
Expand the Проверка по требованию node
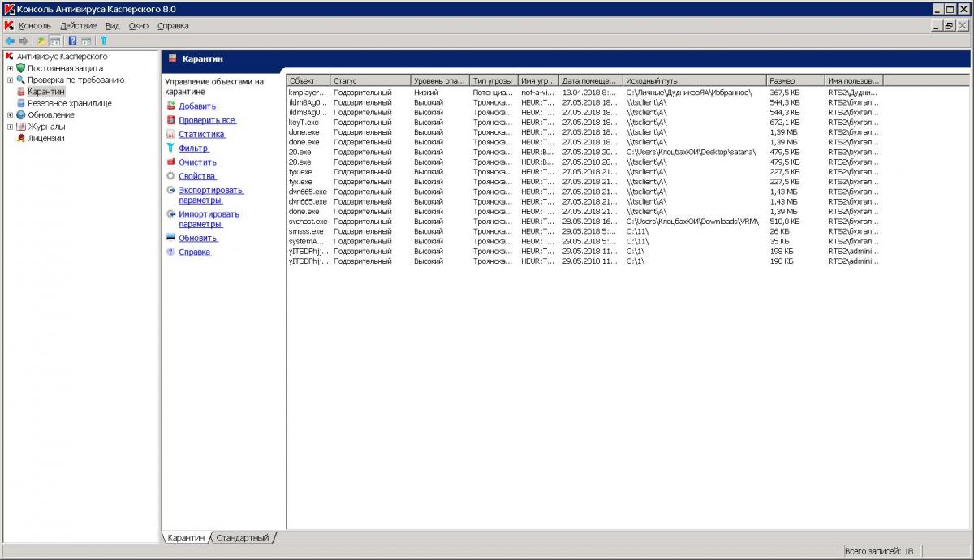(x=10, y=80)
